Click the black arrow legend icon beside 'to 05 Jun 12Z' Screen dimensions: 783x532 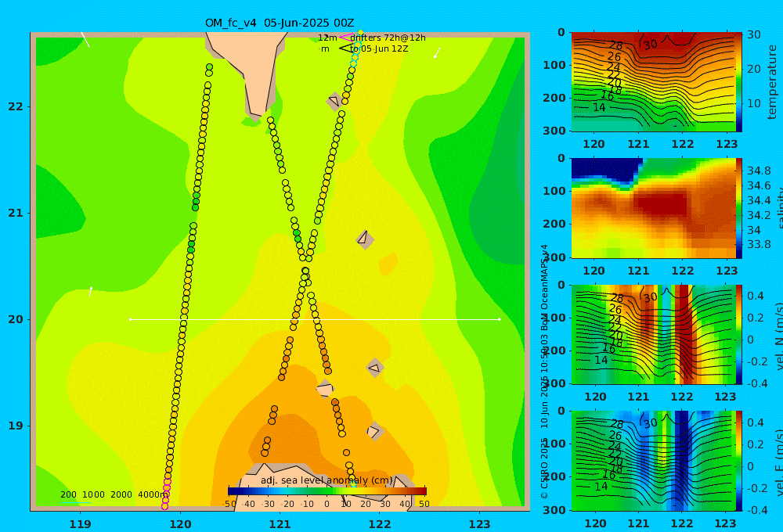pos(346,49)
